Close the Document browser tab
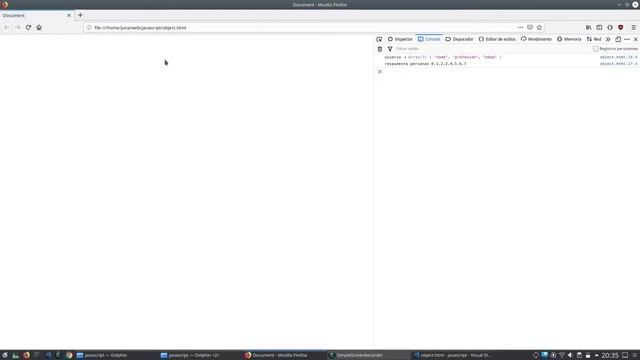The height and width of the screenshot is (360, 640). [69, 16]
